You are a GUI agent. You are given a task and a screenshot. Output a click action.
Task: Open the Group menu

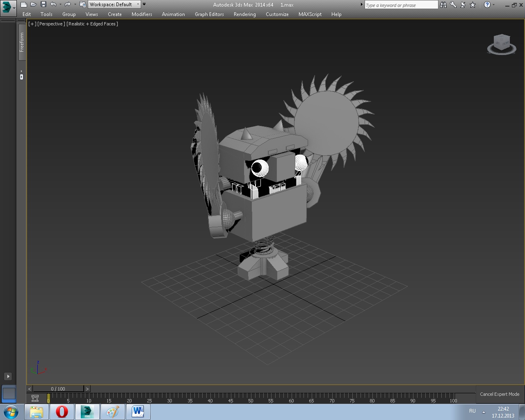69,14
